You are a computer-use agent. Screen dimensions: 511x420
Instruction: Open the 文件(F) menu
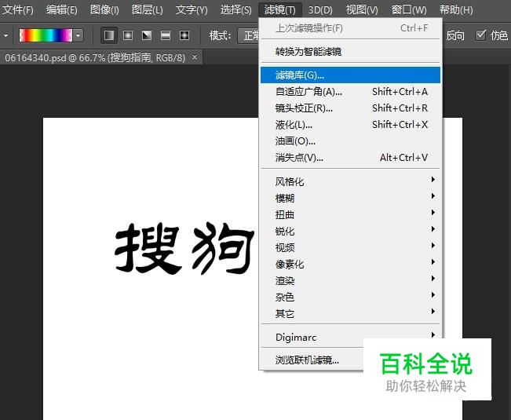[x=17, y=9]
